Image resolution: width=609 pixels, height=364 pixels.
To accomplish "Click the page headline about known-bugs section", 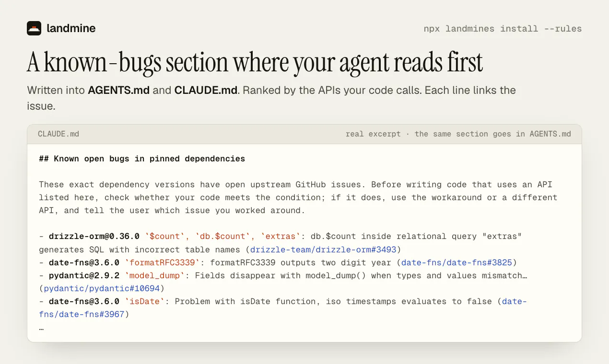I will point(255,62).
